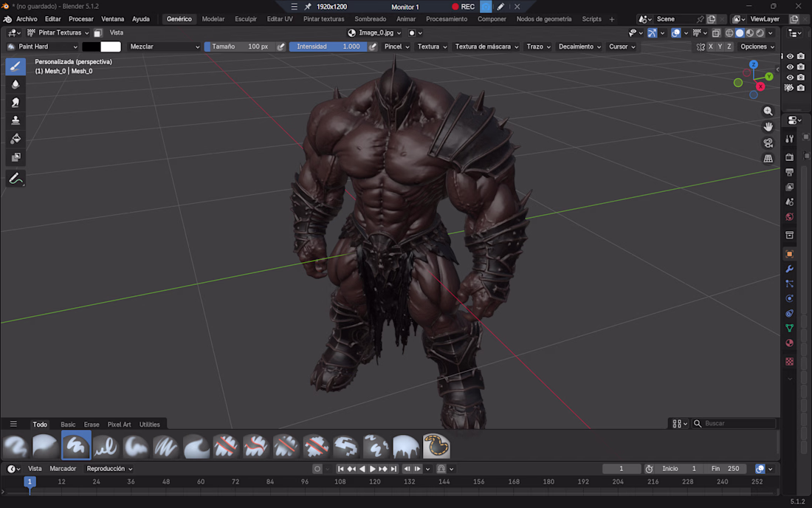Select the Draw brush tool in toolbar
This screenshot has width=812, height=508.
click(16, 66)
